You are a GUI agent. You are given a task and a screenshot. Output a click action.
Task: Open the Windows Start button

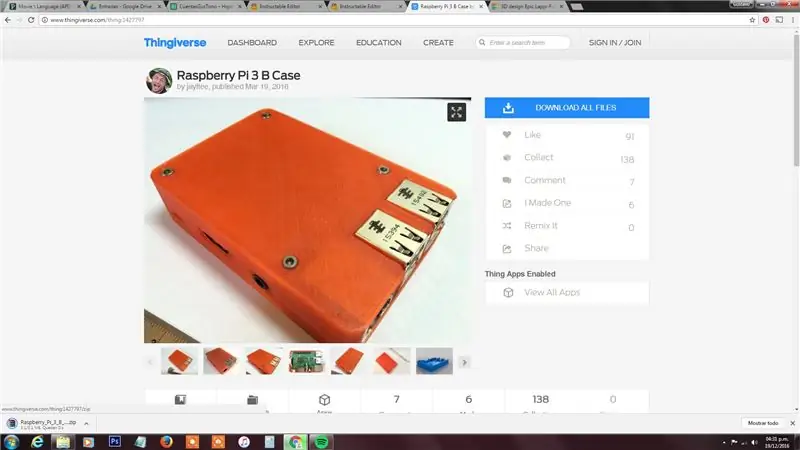click(x=11, y=442)
